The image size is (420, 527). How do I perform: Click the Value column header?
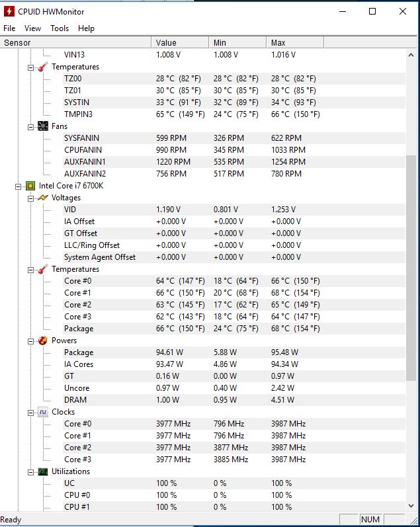(181, 43)
